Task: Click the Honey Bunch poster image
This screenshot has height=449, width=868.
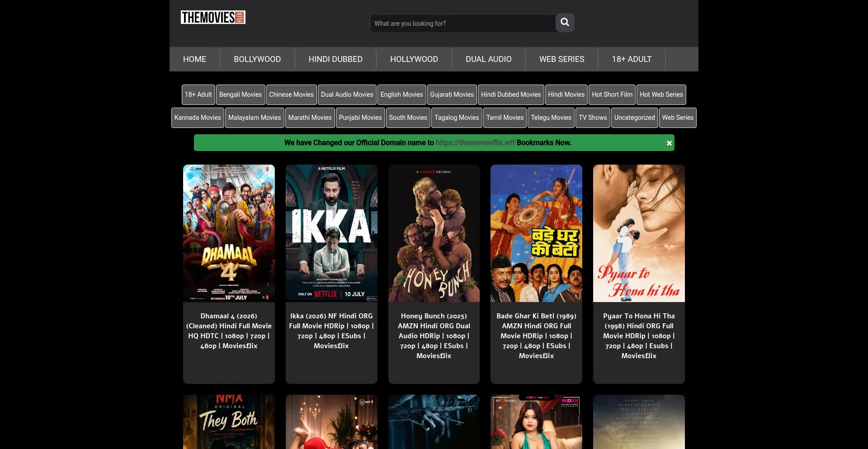Action: 434,233
